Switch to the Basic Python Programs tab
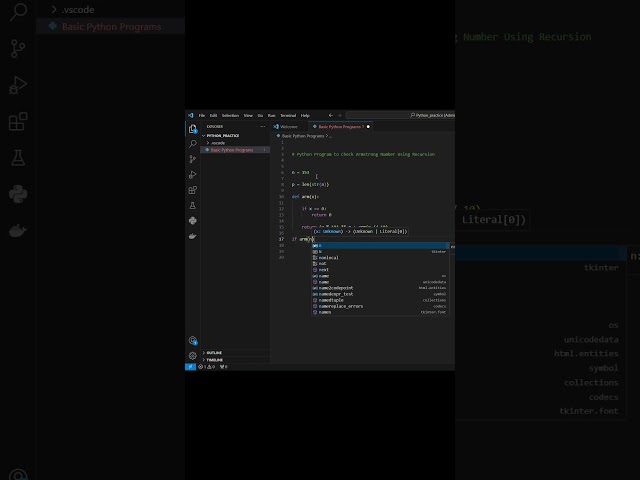Screen dimensions: 640x480 341,127
